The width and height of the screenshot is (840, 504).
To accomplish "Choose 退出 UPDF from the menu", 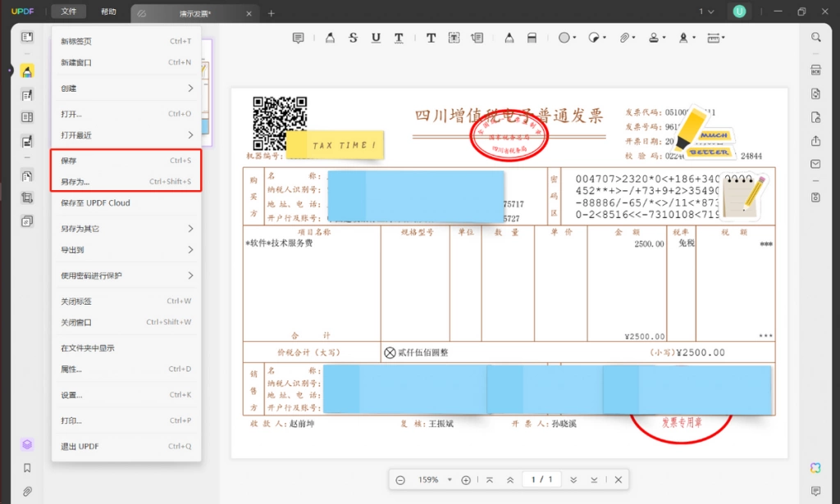I will tap(126, 446).
